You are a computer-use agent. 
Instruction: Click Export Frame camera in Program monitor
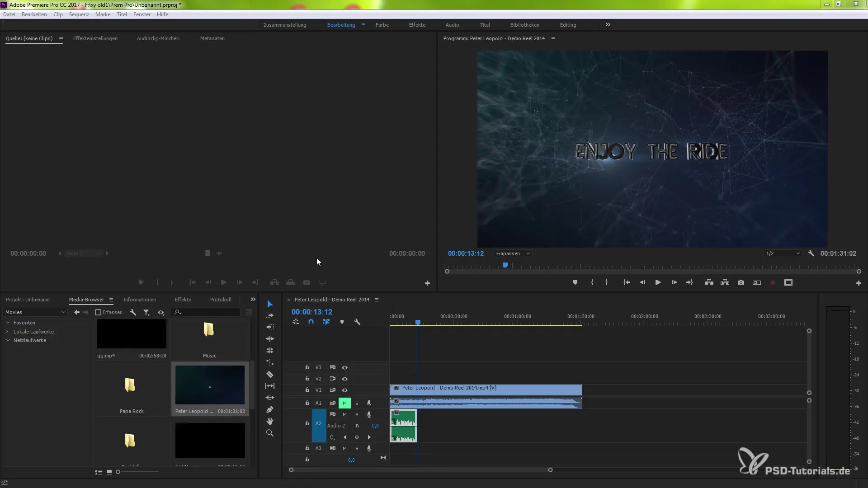[x=741, y=282]
